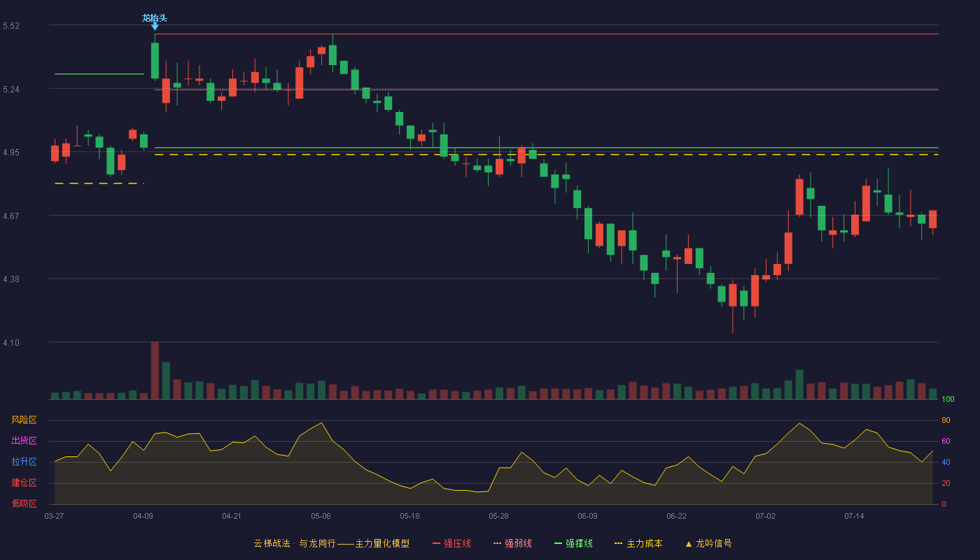This screenshot has width=980, height=560.
Task: Click the green line icon beside 强撑线
Action: (x=558, y=543)
